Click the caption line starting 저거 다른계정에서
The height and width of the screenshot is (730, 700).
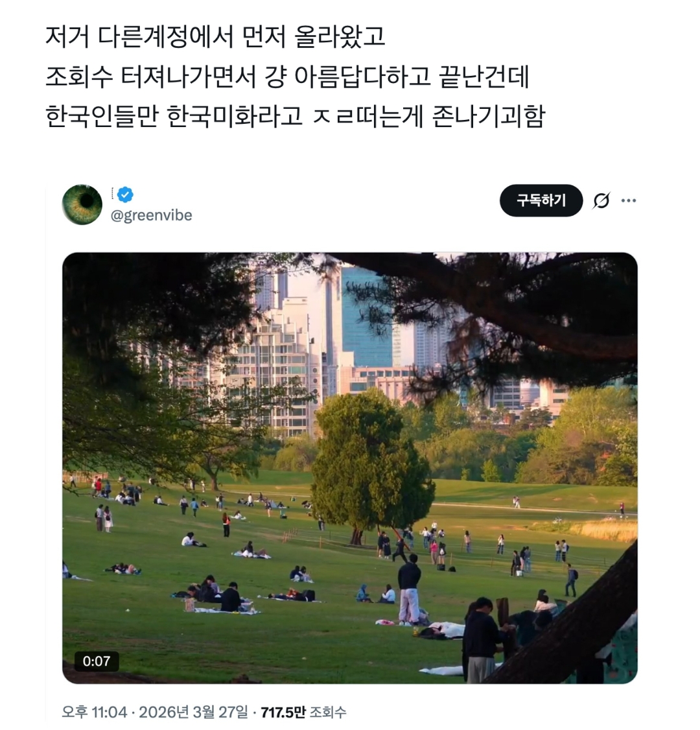215,36
